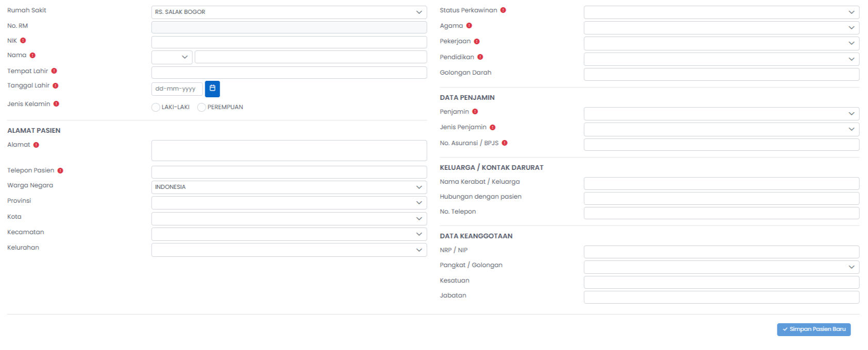
Task: Open the Rumah Sakit dropdown
Action: pyautogui.click(x=289, y=12)
